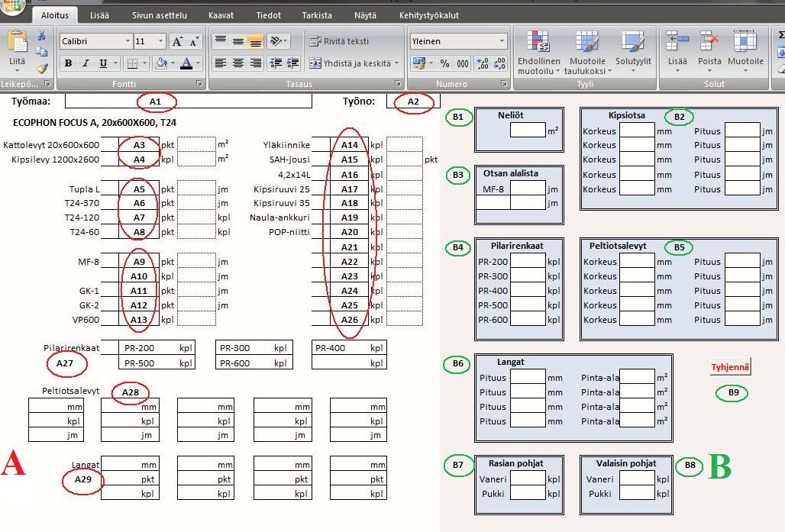
Task: Align text right in Tasaus group
Action: coord(255,63)
